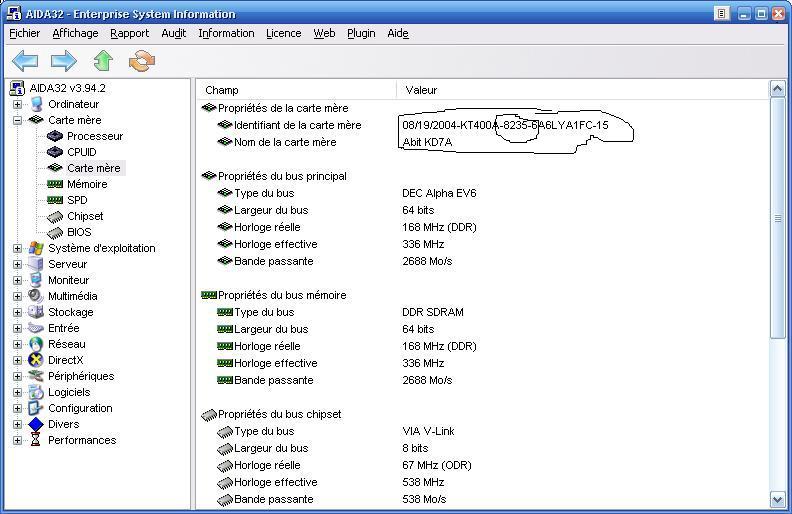Click the VIA V-Link value
This screenshot has width=792, height=514.
(428, 431)
